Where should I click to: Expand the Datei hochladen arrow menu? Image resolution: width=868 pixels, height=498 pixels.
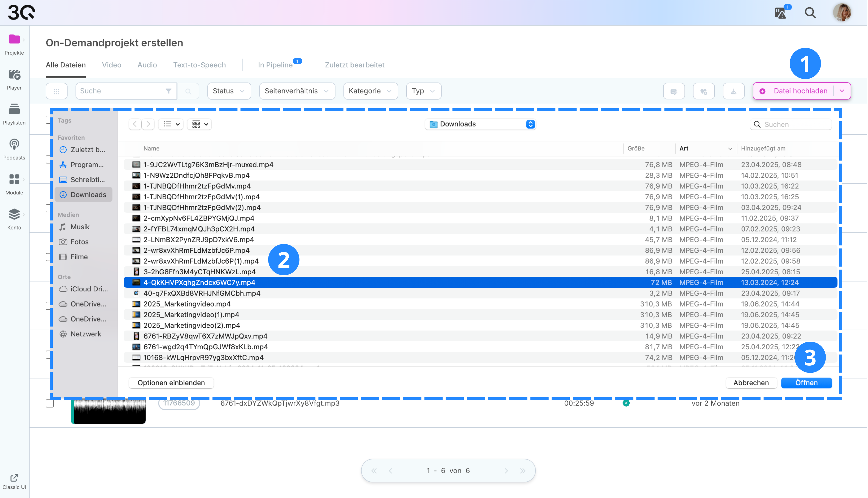[x=842, y=91]
